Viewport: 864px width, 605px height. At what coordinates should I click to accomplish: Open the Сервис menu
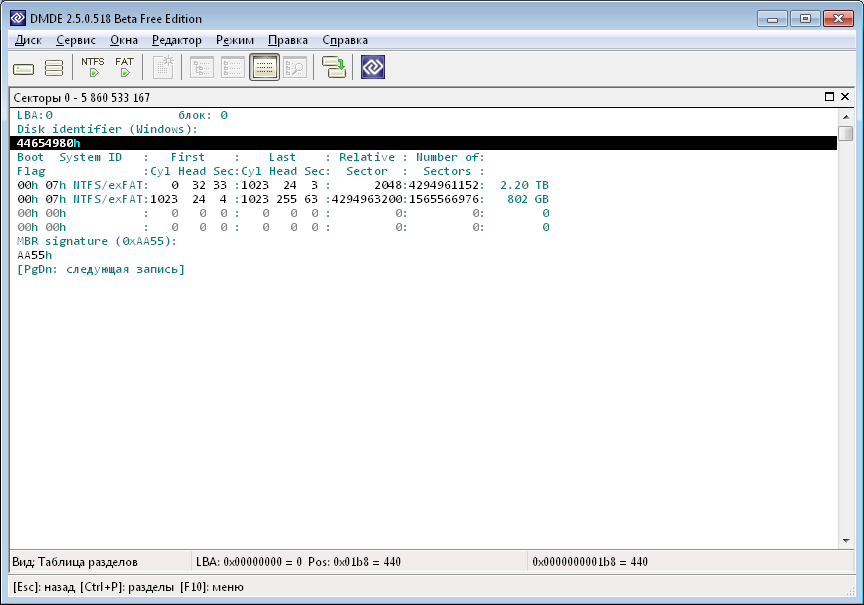point(76,40)
